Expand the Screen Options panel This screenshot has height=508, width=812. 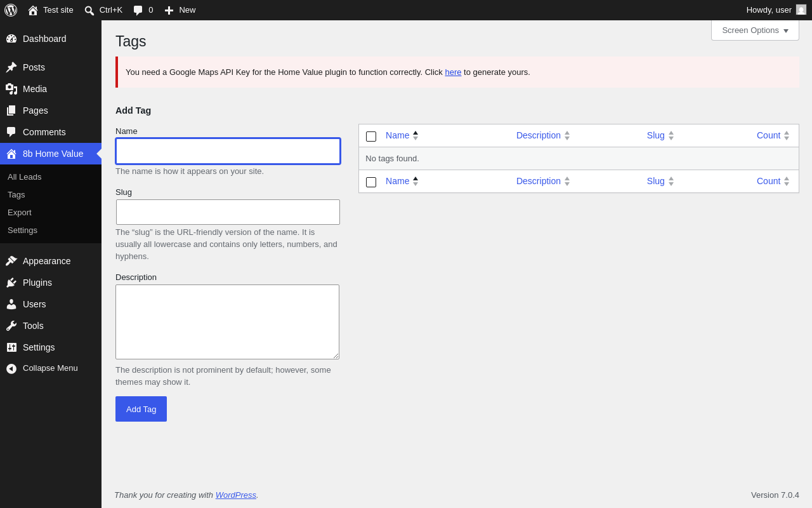[755, 30]
